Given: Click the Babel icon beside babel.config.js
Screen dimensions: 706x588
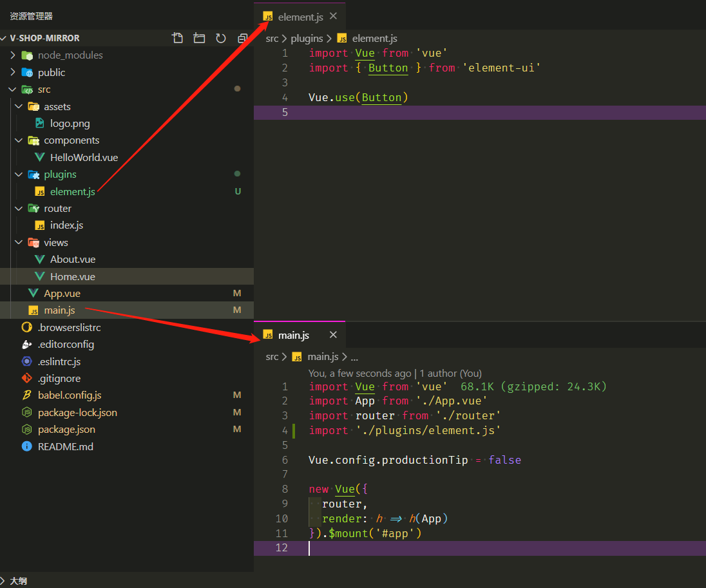Looking at the screenshot, I should click(27, 395).
